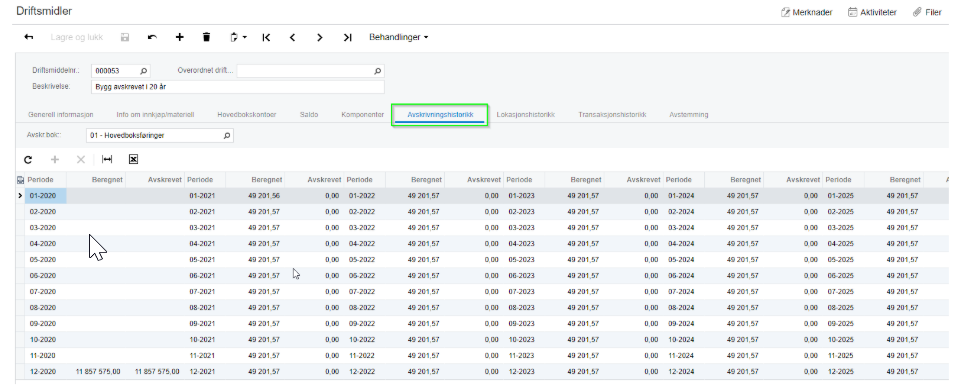Switch to Transaksjonshistorikk tab
954x389 pixels.
click(x=612, y=114)
